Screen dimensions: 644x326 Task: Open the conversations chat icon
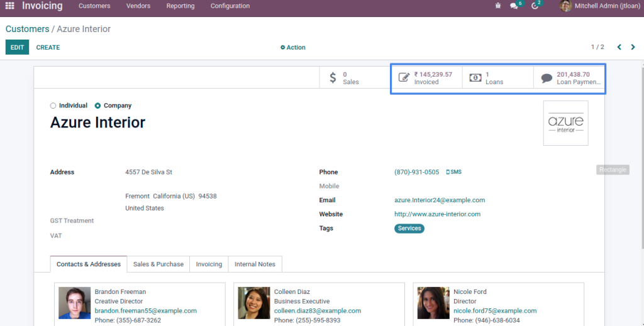(514, 6)
